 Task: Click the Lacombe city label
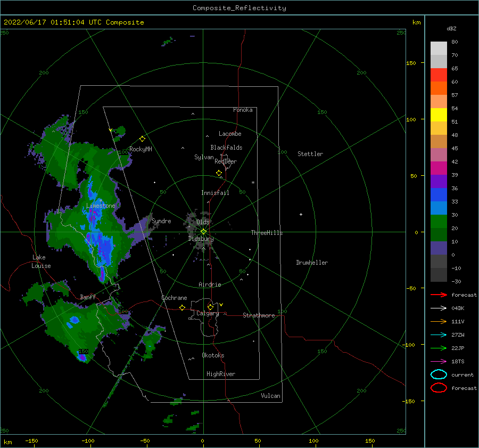[x=230, y=134]
